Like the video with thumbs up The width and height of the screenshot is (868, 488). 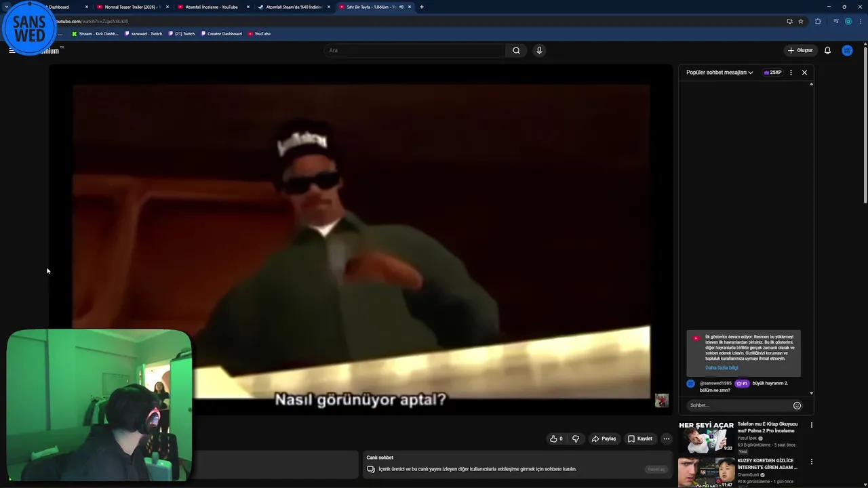[x=556, y=439]
